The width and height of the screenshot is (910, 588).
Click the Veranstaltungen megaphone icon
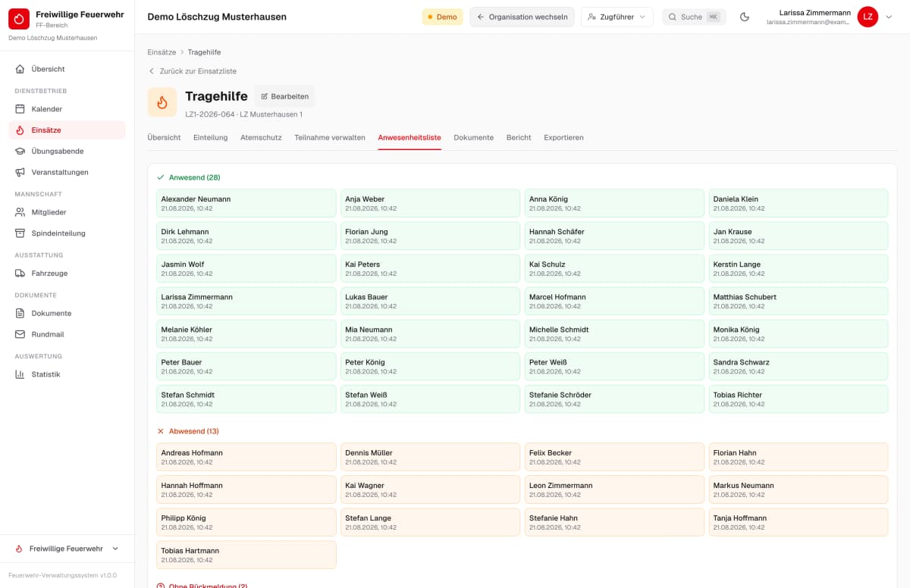coord(20,172)
